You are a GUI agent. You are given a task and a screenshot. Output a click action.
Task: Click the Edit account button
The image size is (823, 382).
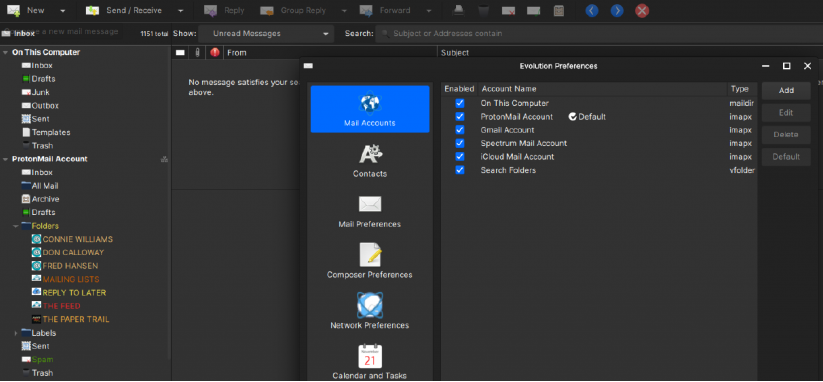click(786, 113)
